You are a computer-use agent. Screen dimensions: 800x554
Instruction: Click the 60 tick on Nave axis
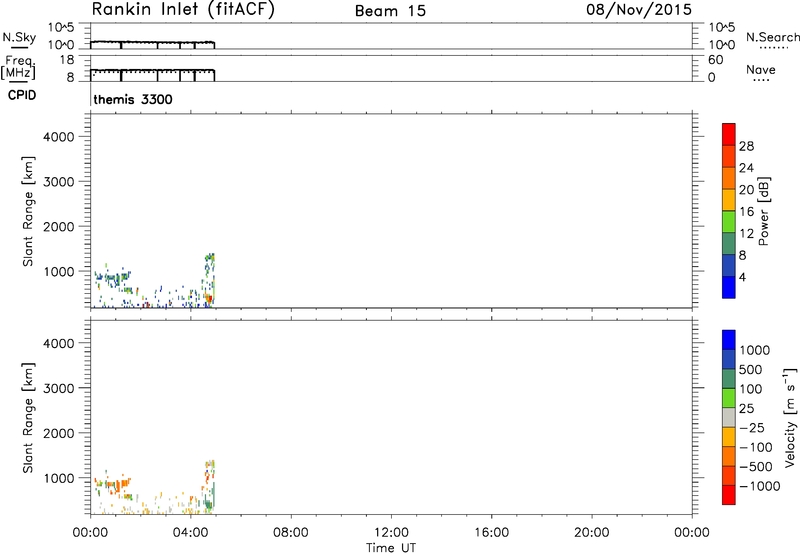pyautogui.click(x=716, y=60)
